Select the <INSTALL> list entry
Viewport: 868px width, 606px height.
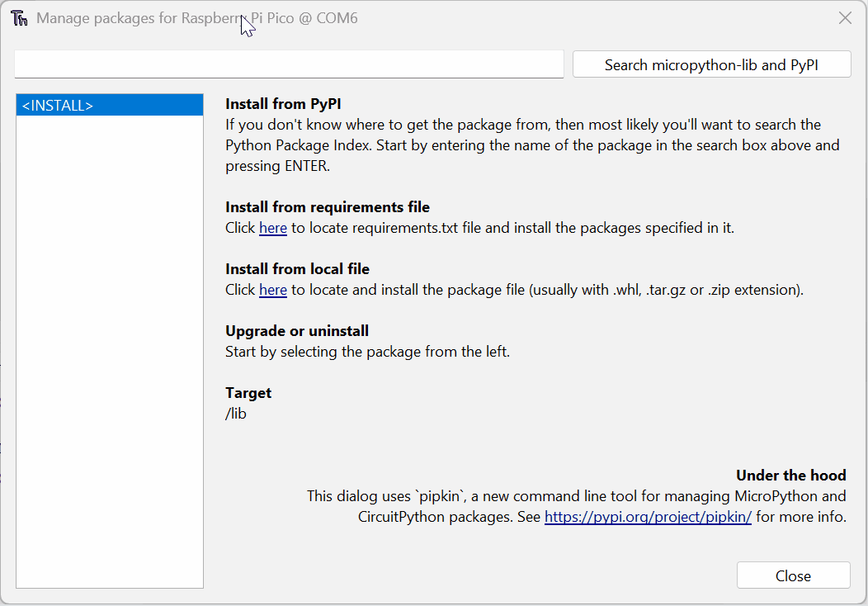point(110,105)
